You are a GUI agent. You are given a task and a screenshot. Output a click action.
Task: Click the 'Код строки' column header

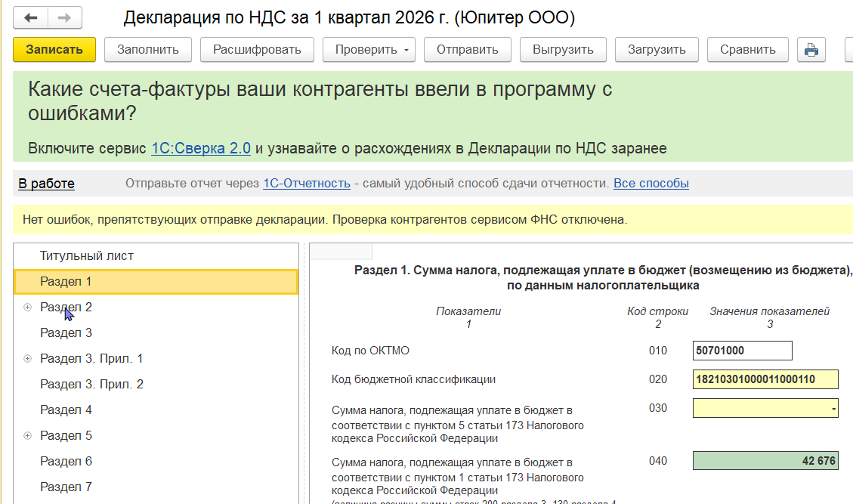pos(658,311)
